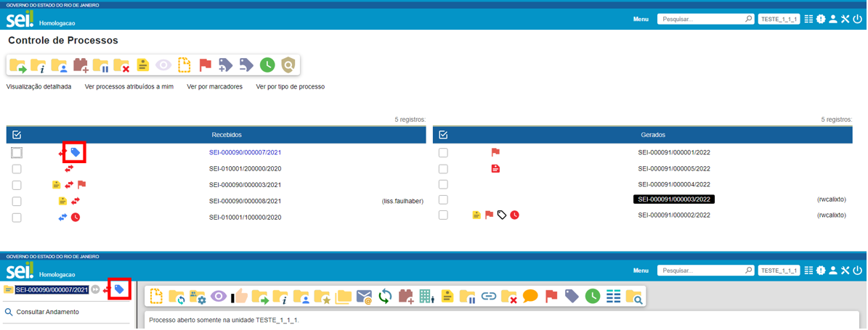
Task: Click the green circular arrows refresh icon
Action: coord(385,296)
